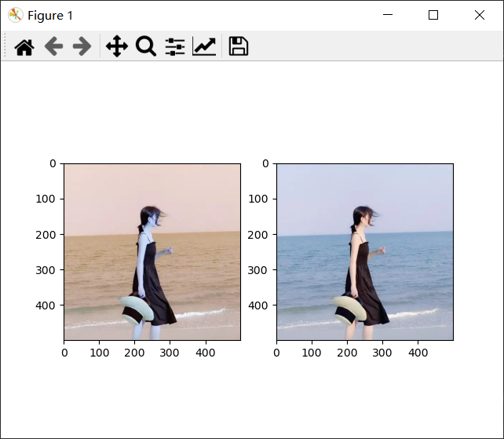Screen dimensions: 504x439
Task: Close the Figure 1 window
Action: [480, 15]
